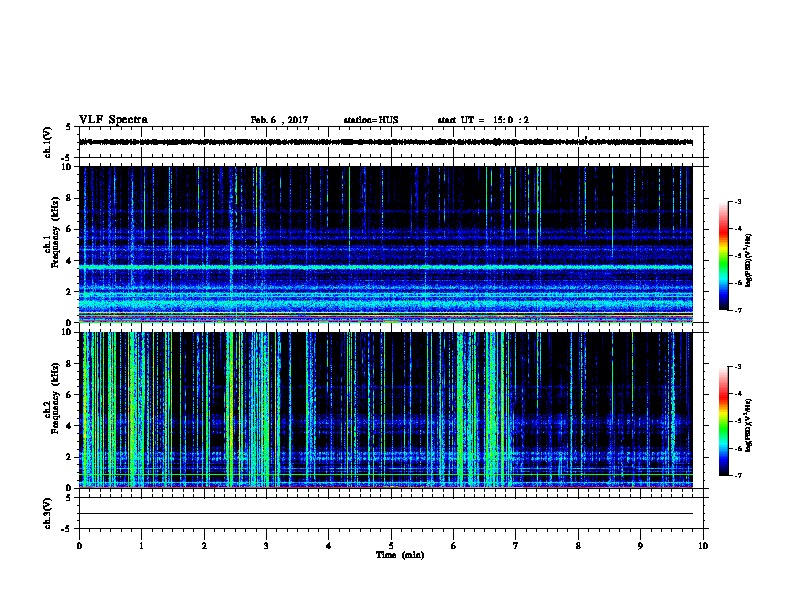Screen dimensions: 792x612
Task: Click time axis tick label "7"
Action: pos(516,546)
